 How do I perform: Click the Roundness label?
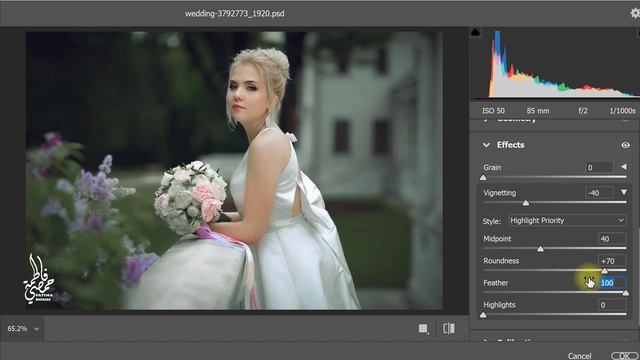coord(501,261)
